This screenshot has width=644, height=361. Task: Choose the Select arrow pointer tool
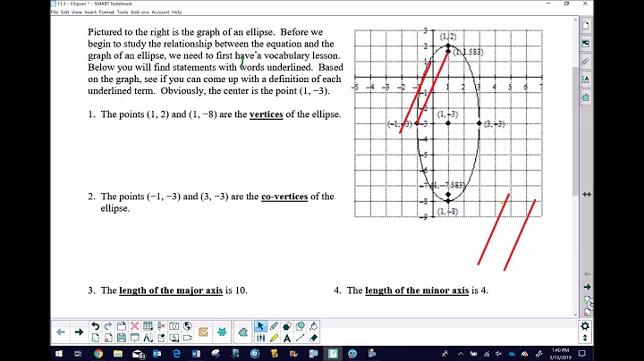click(x=260, y=326)
